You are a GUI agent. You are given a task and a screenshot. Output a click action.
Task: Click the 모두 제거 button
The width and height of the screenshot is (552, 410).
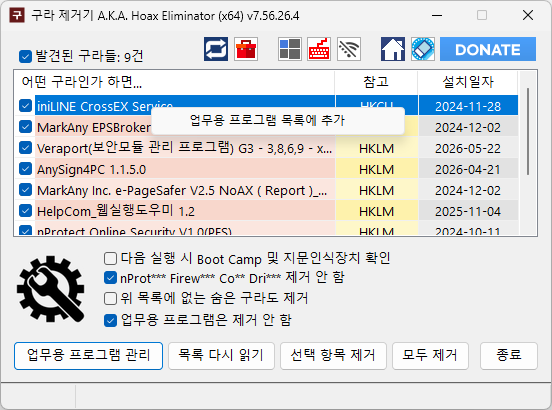point(430,355)
